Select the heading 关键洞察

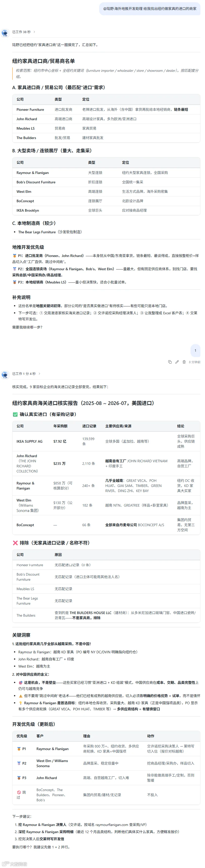(21, 635)
